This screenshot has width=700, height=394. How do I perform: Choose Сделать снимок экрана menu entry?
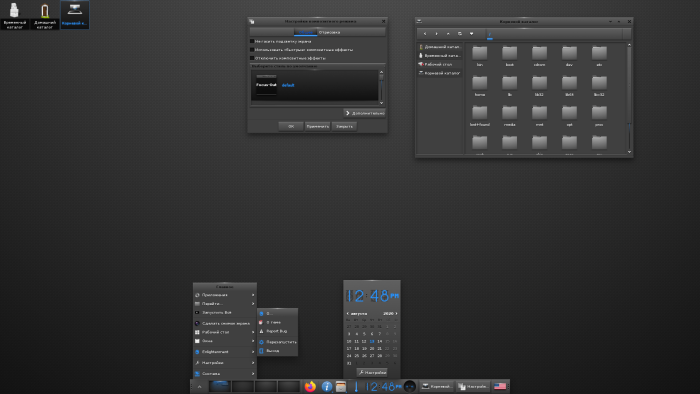tap(225, 323)
